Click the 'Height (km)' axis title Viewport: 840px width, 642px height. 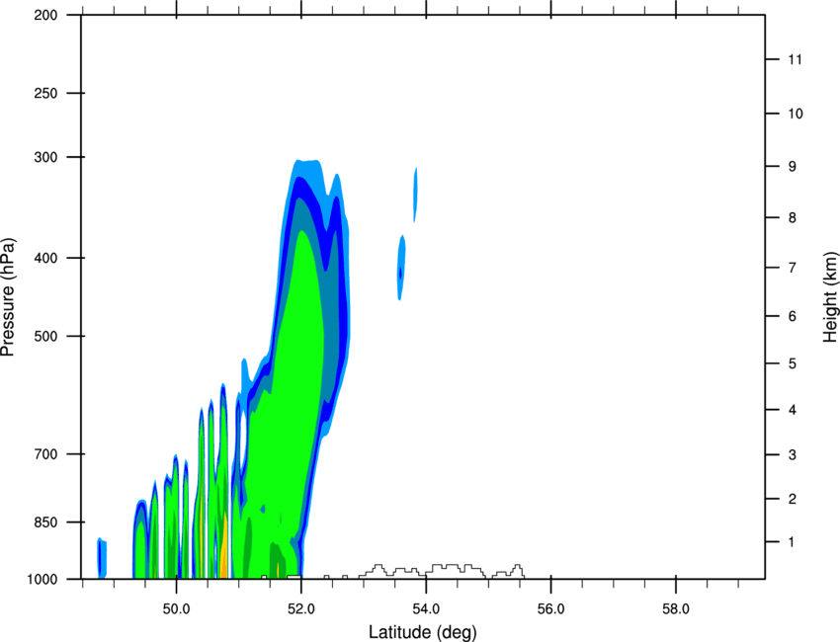[830, 296]
